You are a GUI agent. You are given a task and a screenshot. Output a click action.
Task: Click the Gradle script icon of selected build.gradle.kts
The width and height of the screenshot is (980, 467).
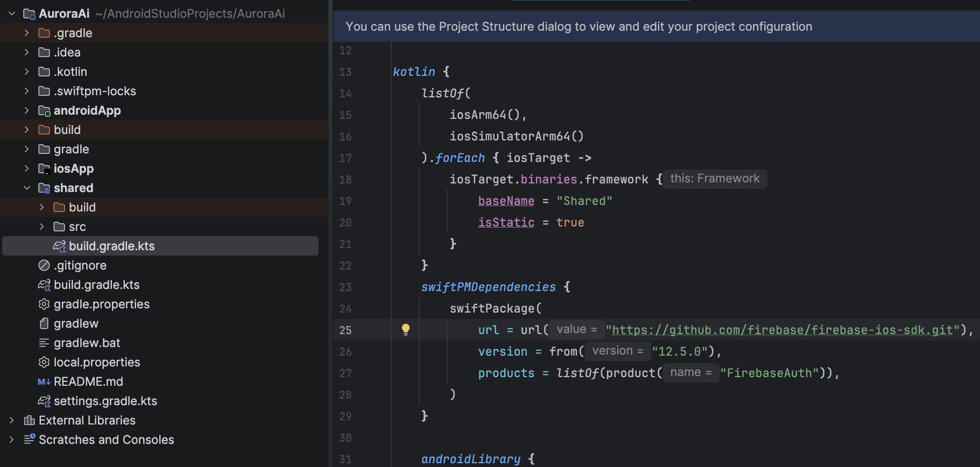point(59,246)
